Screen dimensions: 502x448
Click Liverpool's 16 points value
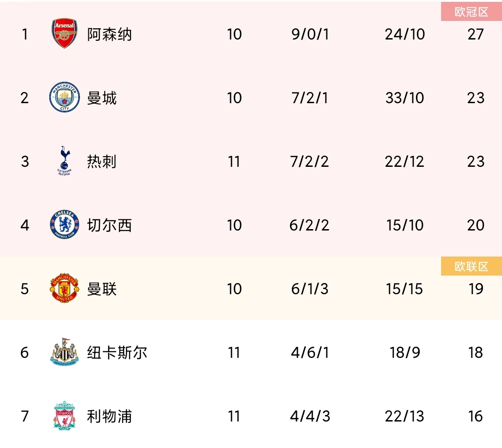[476, 416]
